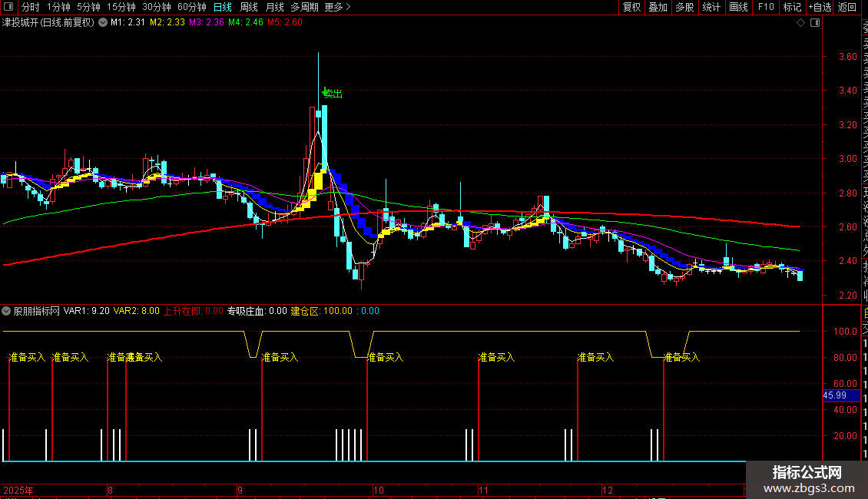
Task: Open the 多股 multi-stock view
Action: [684, 7]
